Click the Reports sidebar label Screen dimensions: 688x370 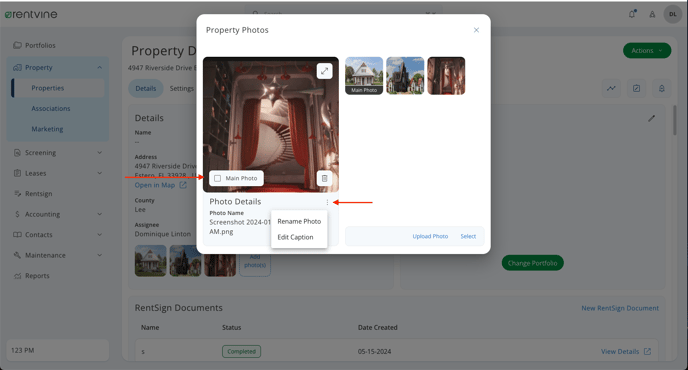coord(37,276)
